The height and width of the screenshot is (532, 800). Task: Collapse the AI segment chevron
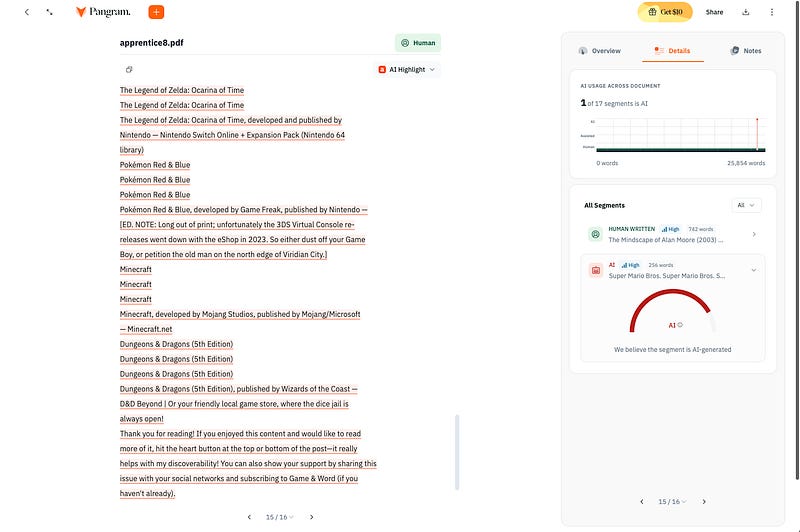pyautogui.click(x=754, y=270)
